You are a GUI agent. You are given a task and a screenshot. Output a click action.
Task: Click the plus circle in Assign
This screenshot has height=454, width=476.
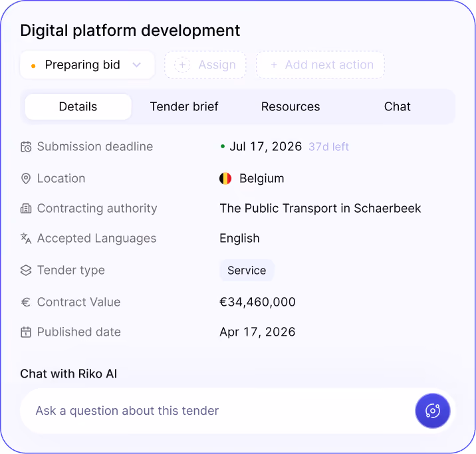[182, 64]
